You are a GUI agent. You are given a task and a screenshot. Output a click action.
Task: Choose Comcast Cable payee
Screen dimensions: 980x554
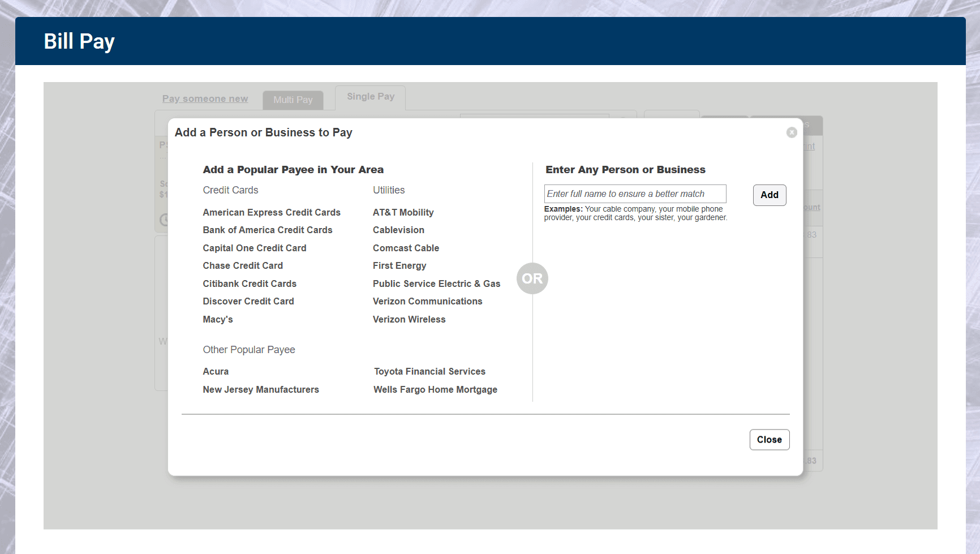coord(406,248)
